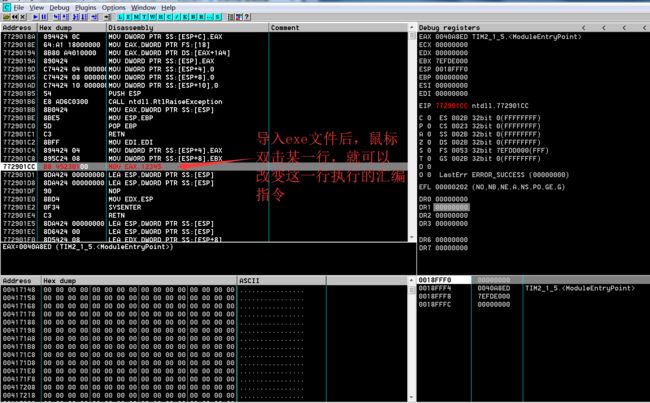Open the Debug menu
650x403 pixels.
tap(59, 7)
